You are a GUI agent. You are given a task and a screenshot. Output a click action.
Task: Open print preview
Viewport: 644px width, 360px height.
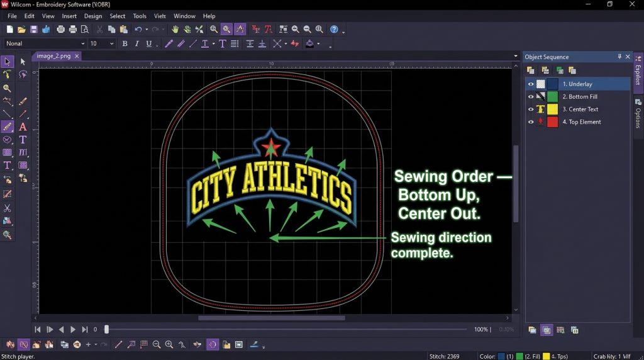pos(85,29)
